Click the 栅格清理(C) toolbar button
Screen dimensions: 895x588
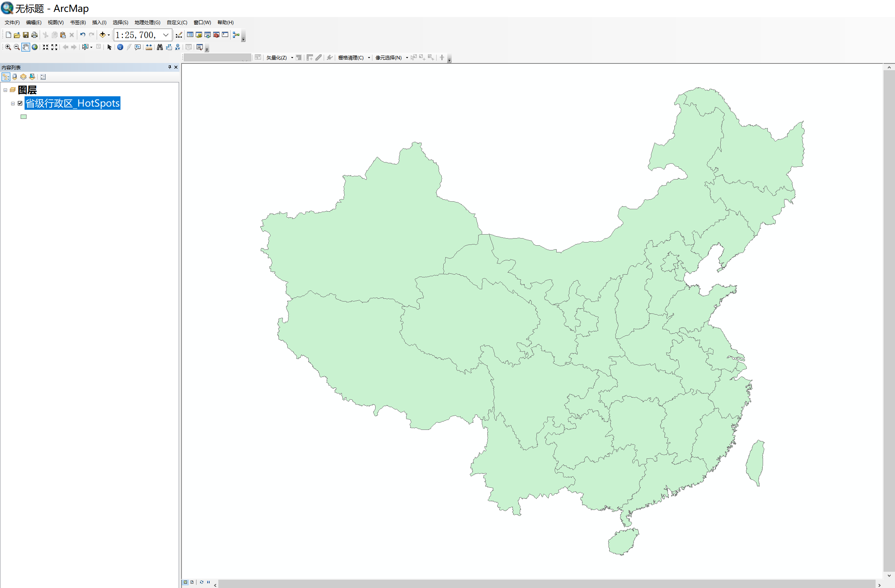coord(351,58)
